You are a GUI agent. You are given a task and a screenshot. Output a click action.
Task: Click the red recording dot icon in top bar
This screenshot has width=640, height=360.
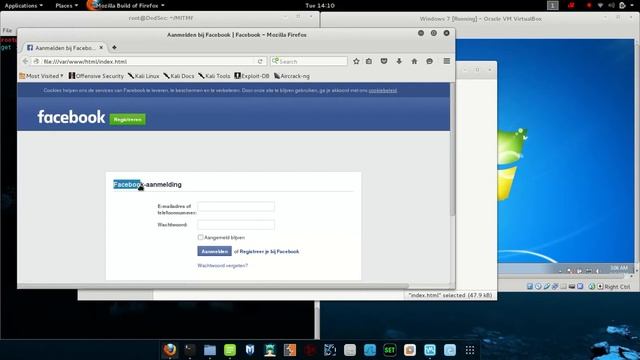(589, 5)
